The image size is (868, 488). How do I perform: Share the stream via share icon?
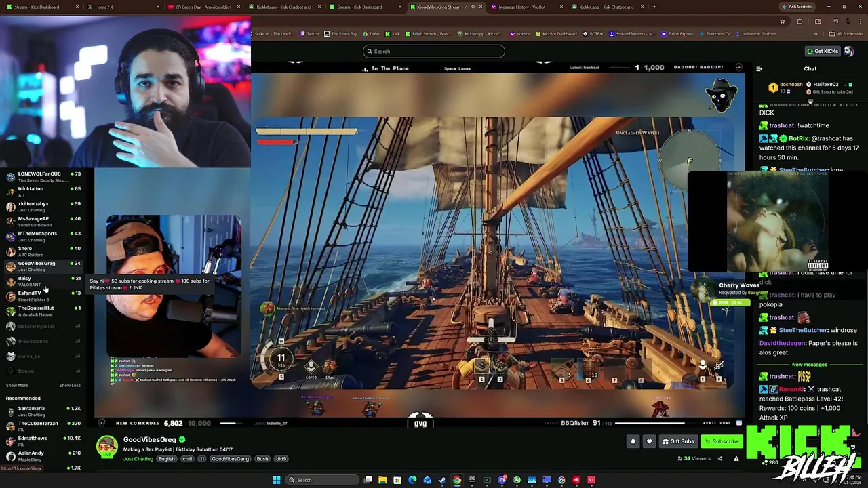point(720,458)
